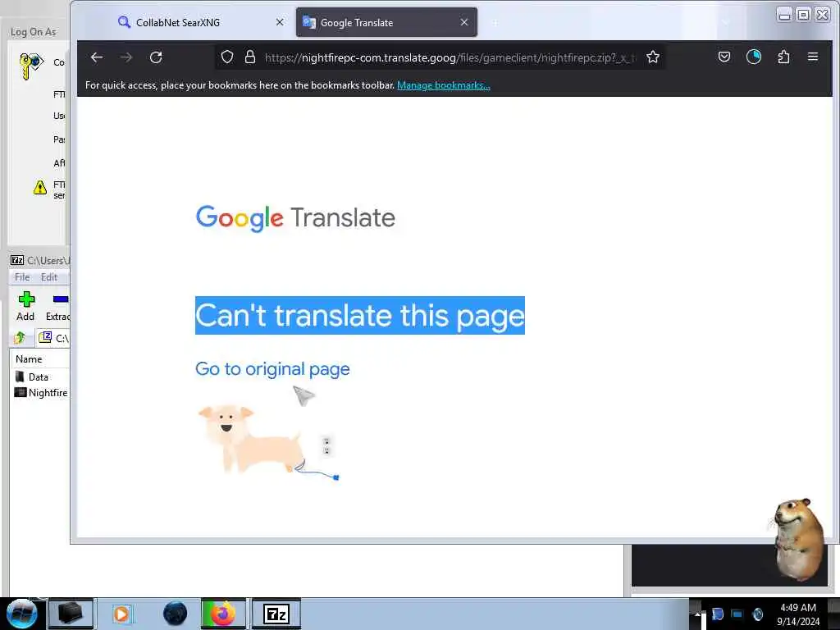Reload the current page

[156, 57]
